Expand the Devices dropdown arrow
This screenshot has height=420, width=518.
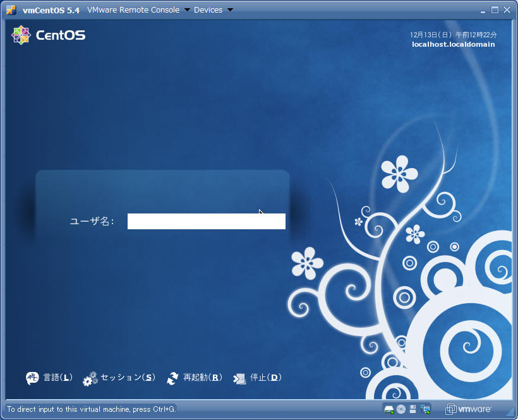(x=229, y=10)
